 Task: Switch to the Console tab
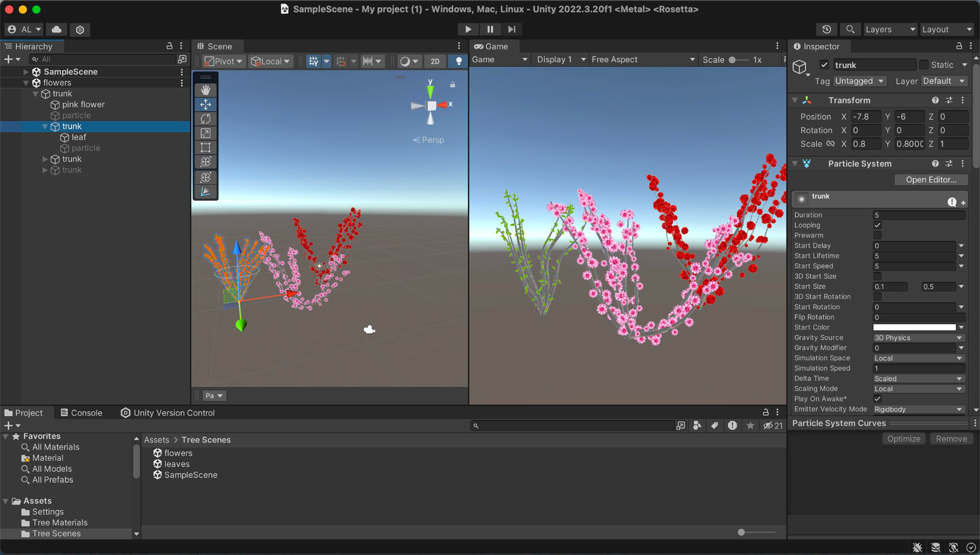[x=81, y=413]
